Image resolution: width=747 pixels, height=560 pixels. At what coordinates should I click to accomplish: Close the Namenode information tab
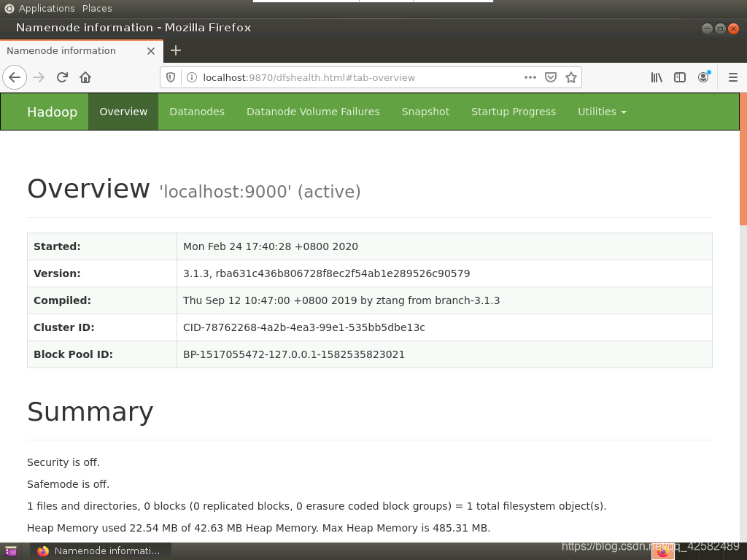click(x=151, y=51)
